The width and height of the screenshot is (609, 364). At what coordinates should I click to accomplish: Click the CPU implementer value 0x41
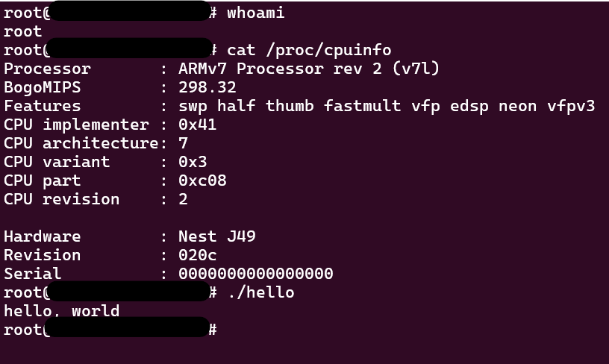[x=197, y=125]
